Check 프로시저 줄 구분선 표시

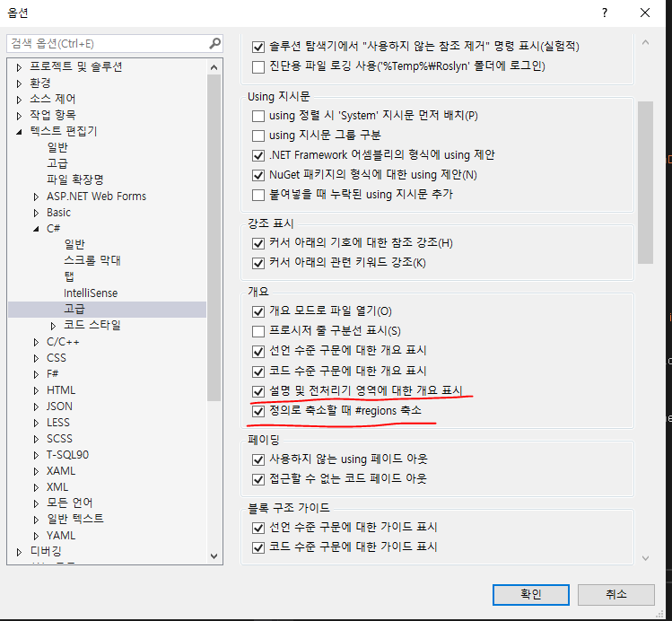click(258, 331)
